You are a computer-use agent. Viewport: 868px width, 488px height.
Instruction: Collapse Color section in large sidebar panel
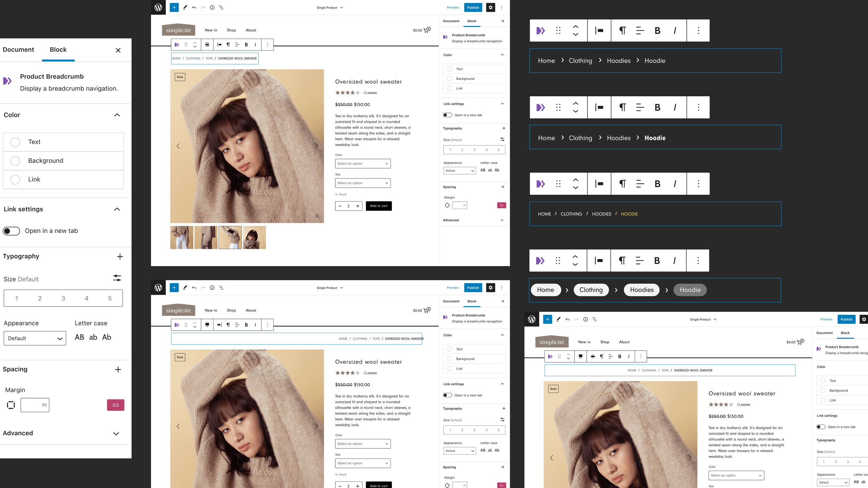click(117, 115)
